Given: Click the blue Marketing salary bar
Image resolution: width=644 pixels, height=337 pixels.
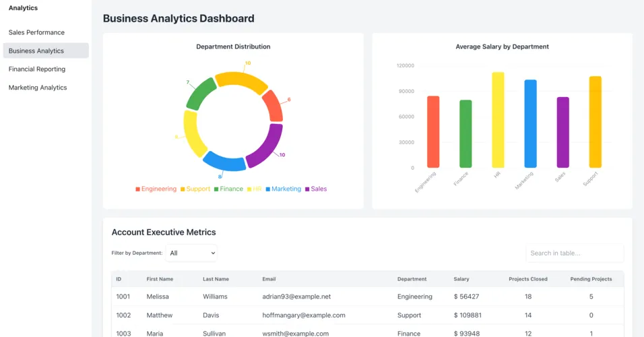Looking at the screenshot, I should [x=531, y=124].
